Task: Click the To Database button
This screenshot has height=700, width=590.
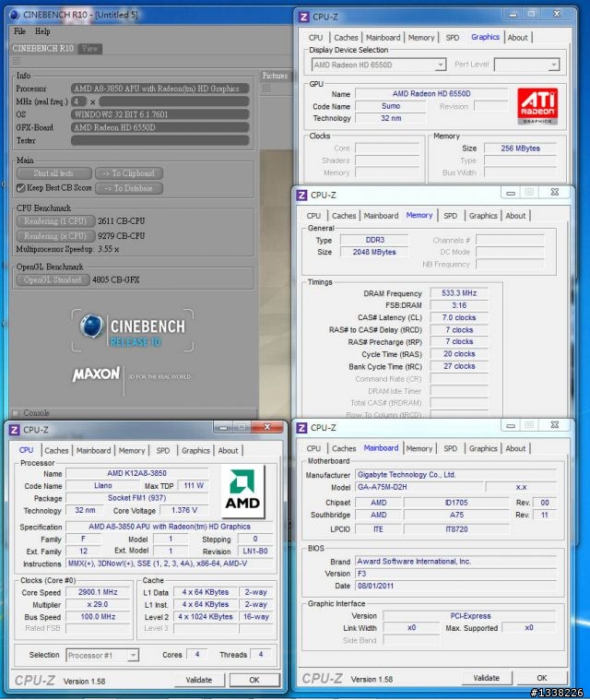Action: (129, 188)
